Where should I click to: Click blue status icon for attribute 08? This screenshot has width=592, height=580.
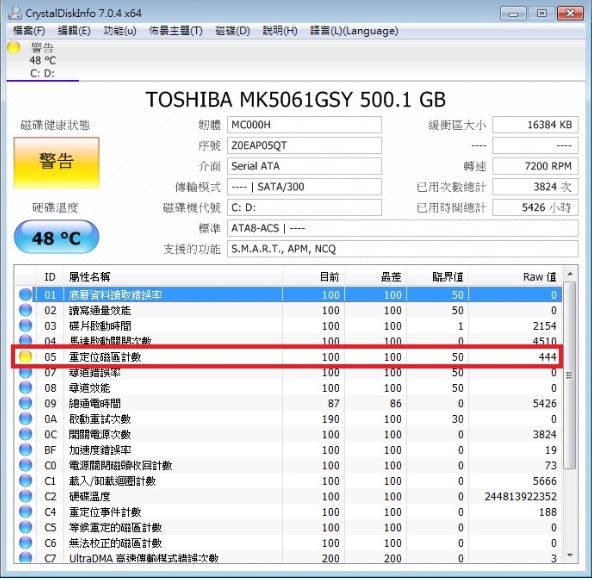pyautogui.click(x=25, y=388)
